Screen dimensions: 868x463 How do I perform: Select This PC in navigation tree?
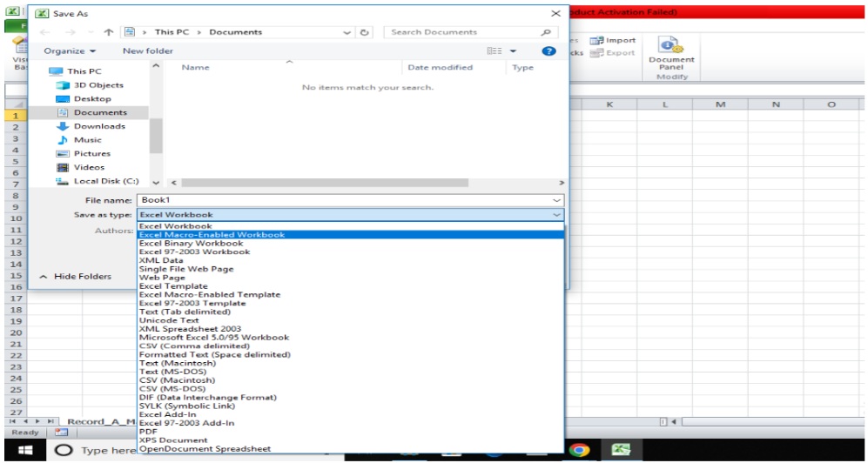pos(75,71)
